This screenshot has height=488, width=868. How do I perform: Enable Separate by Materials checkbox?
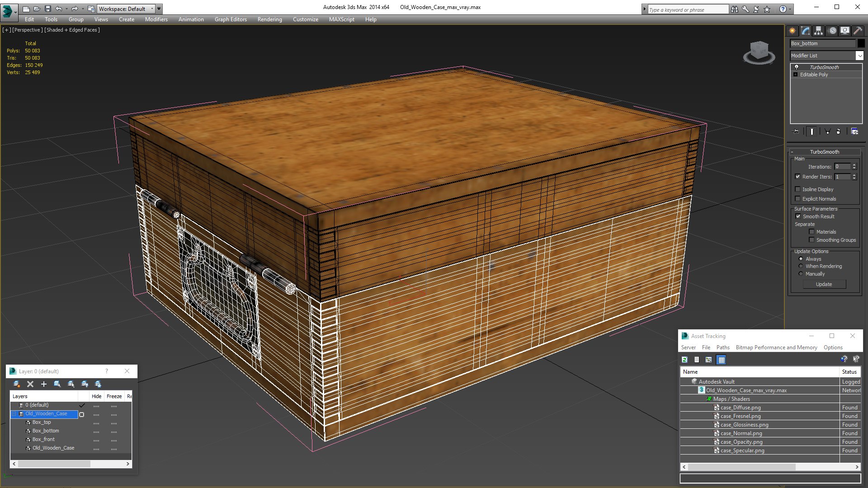pyautogui.click(x=811, y=232)
